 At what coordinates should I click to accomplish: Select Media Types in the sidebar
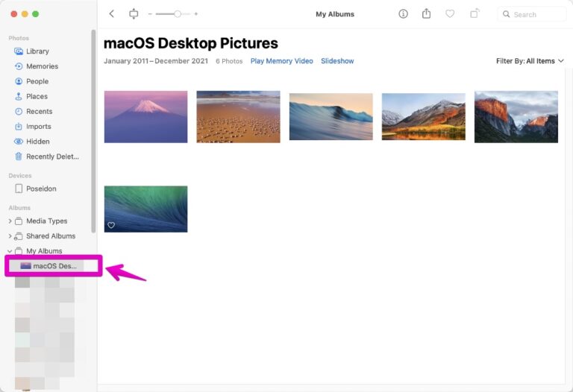pyautogui.click(x=47, y=221)
